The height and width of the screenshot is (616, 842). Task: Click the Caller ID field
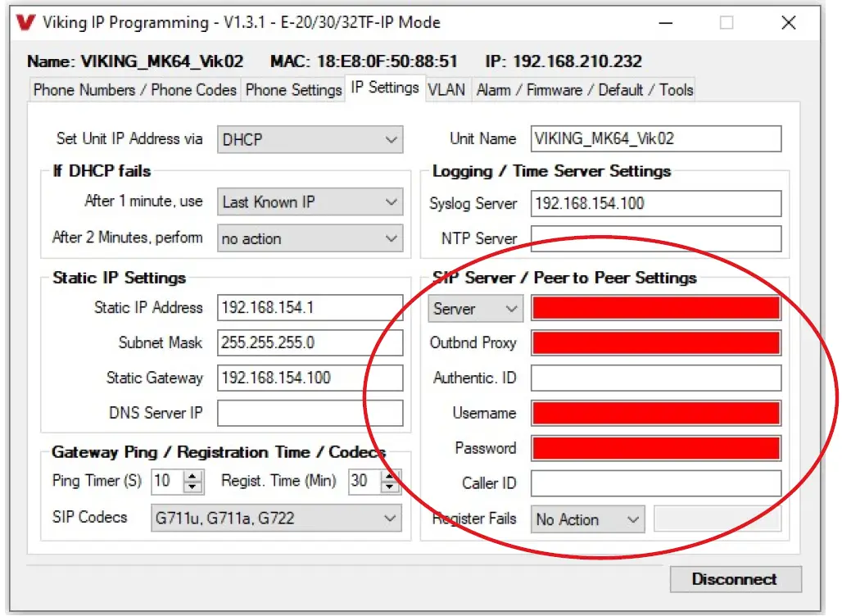tap(656, 483)
